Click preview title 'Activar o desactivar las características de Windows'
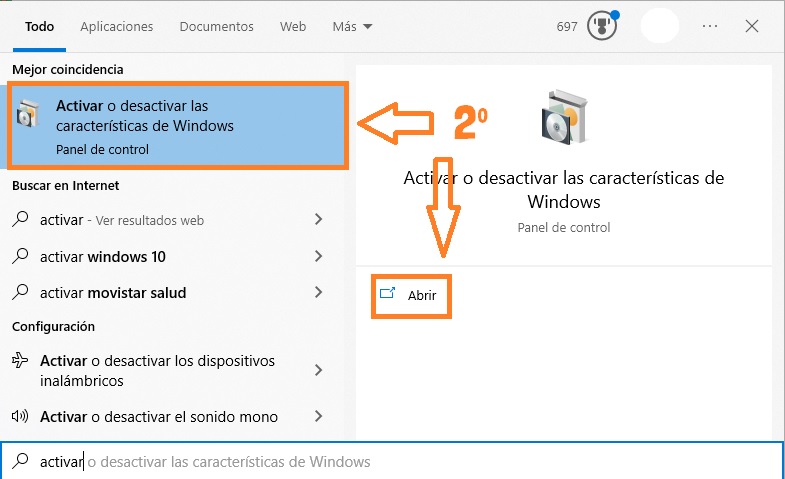785x479 pixels. 564,190
